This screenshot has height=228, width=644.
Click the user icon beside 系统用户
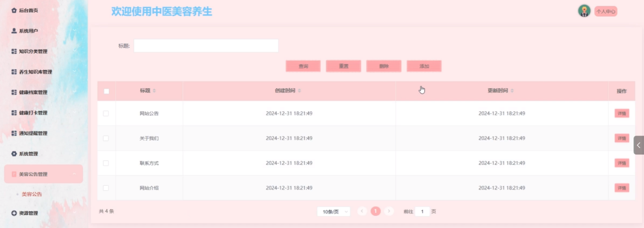(14, 30)
